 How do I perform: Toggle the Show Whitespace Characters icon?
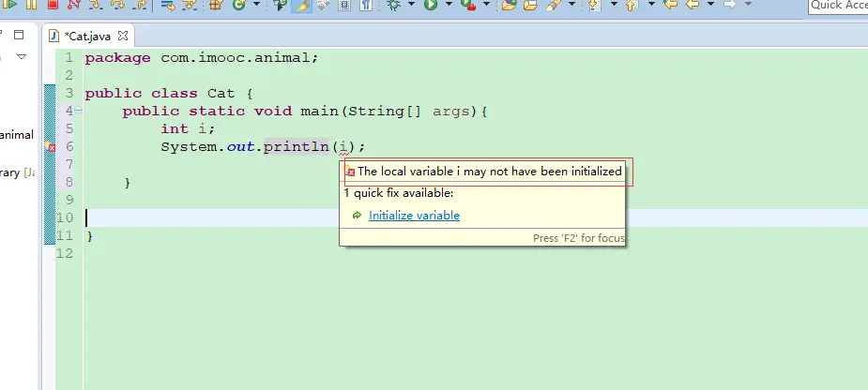click(365, 5)
